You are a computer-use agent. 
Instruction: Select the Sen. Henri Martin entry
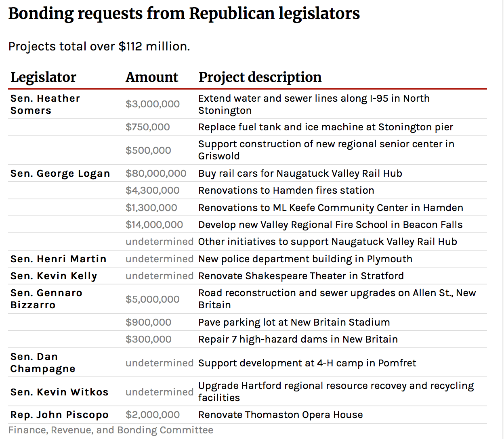[59, 259]
